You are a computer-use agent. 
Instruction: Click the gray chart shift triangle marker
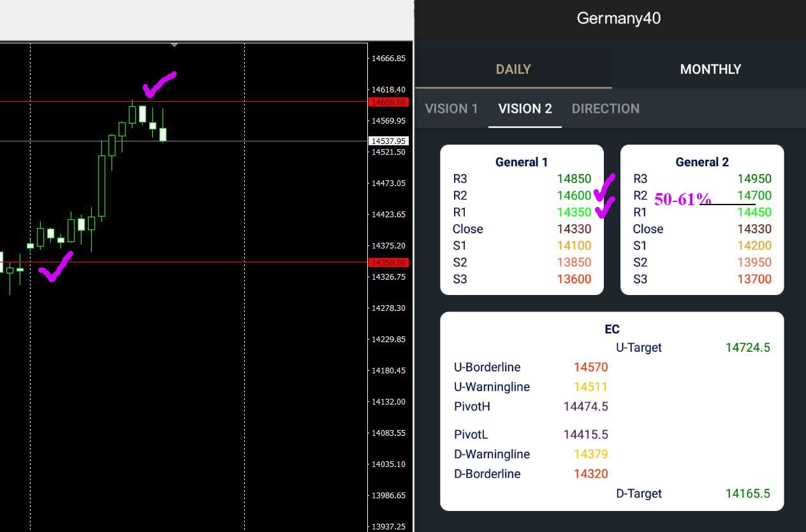tap(174, 45)
